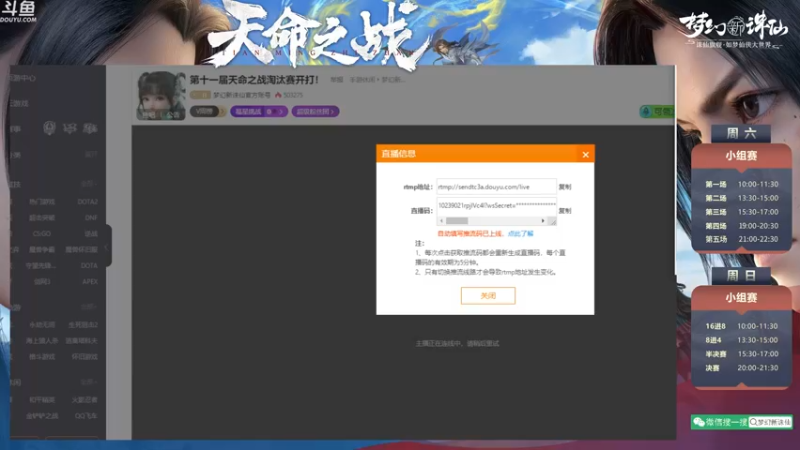Click the 周六 schedule header

tap(741, 134)
